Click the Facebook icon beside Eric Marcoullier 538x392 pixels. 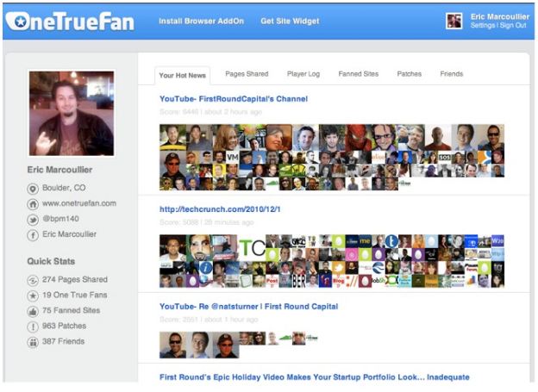[x=33, y=235]
